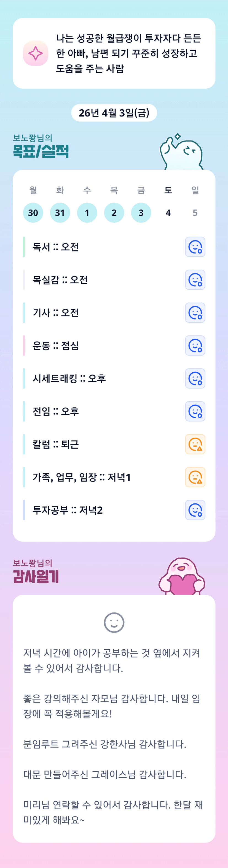Click status face icon for 독서 :: 오전
This screenshot has height=868, width=228.
coord(195,247)
